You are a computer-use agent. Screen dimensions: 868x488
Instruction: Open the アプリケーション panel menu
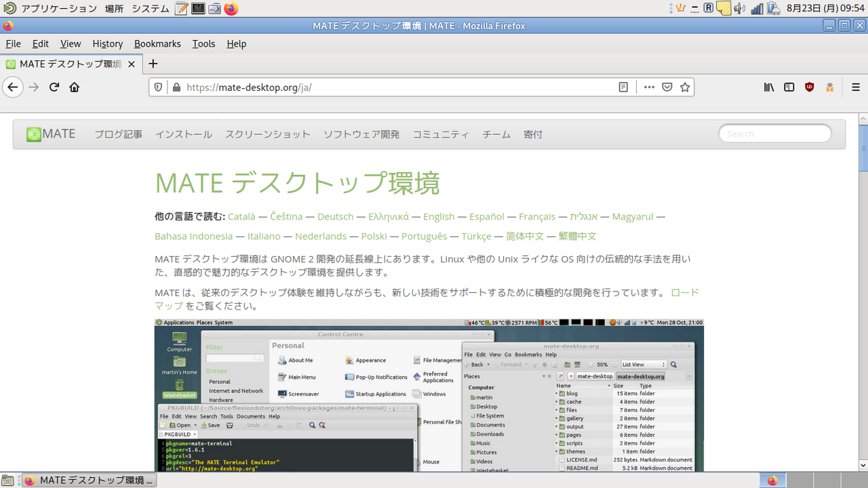tap(59, 9)
